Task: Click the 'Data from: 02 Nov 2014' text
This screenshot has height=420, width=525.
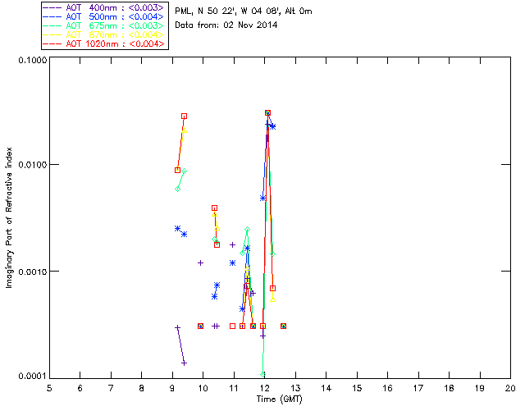Action: [226, 25]
